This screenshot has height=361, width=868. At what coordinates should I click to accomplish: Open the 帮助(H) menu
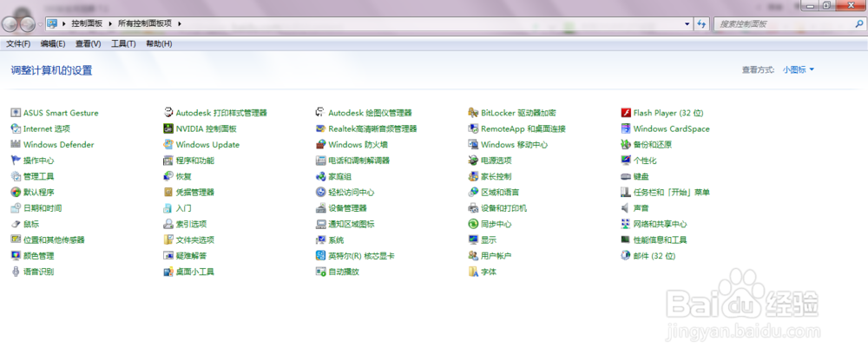click(x=159, y=43)
